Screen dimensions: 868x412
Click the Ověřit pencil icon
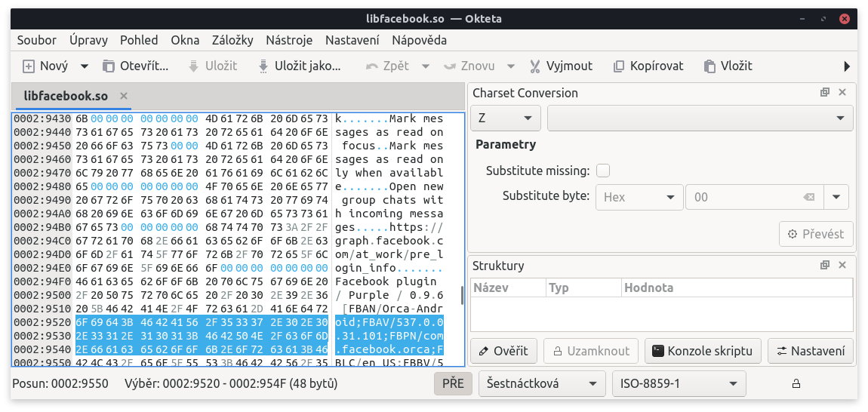click(x=483, y=351)
